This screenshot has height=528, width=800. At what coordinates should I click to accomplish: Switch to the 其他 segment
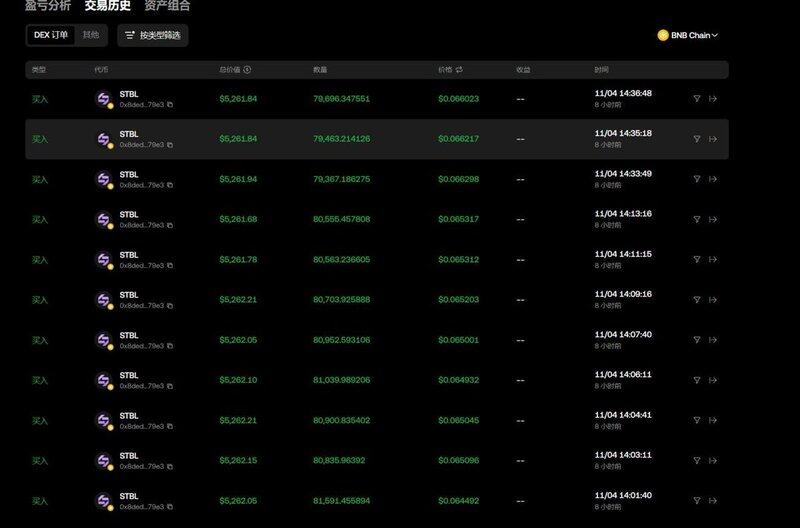tap(91, 35)
